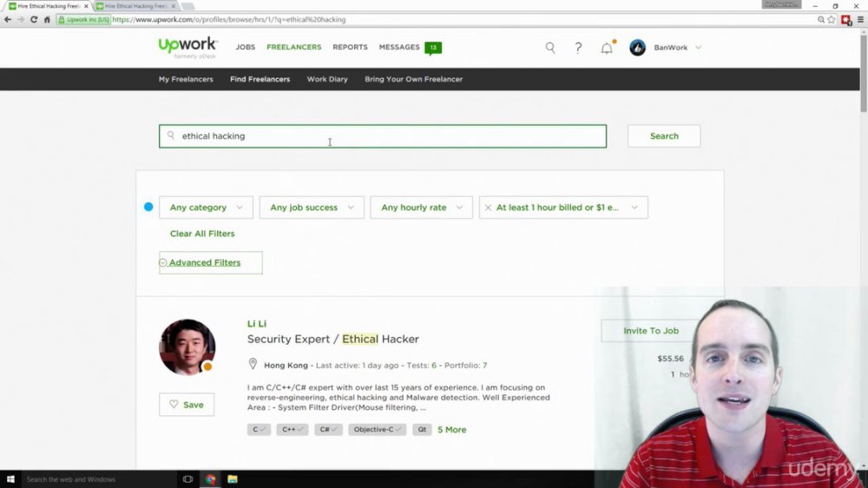Click Clear All Filters link
Image resolution: width=868 pixels, height=488 pixels.
coord(202,234)
